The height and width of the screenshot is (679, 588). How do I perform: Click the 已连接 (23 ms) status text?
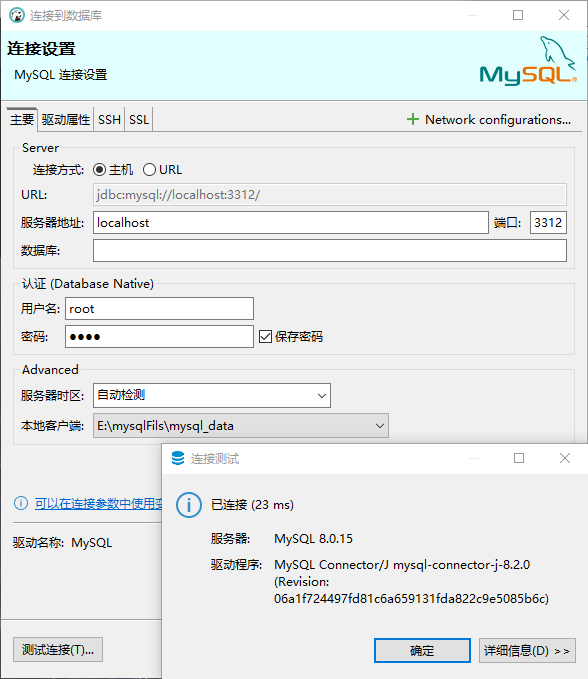point(252,504)
